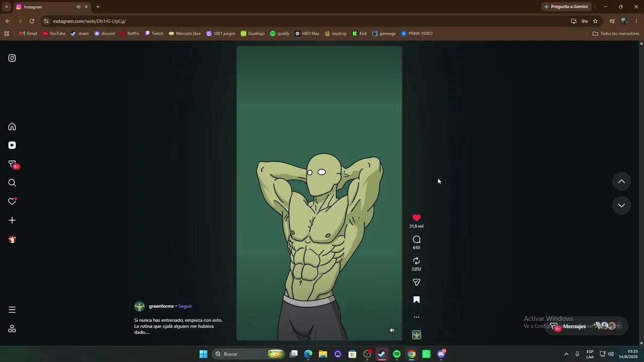
Task: Bookmark this page with star icon
Action: 595,21
